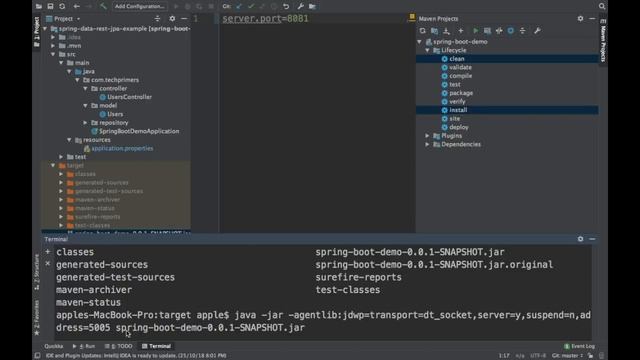Select the clean lifecycle goal
This screenshot has width=640, height=360.
pyautogui.click(x=507, y=59)
